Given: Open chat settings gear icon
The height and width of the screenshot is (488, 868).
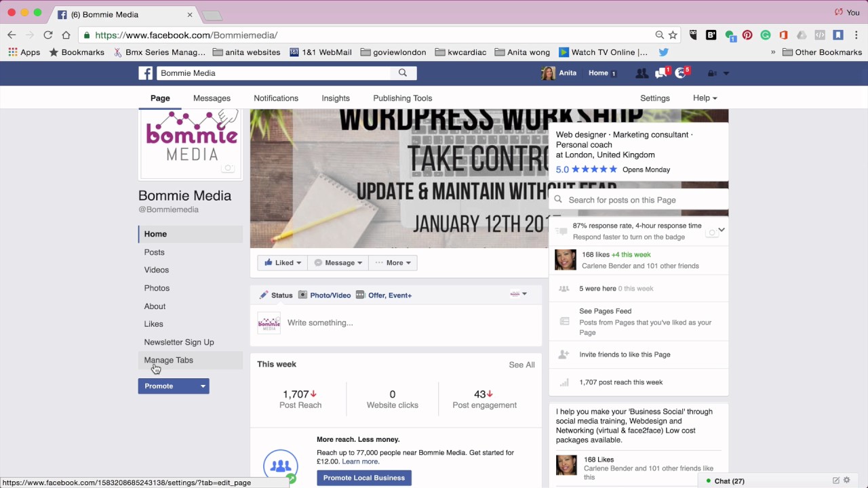Looking at the screenshot, I should pyautogui.click(x=847, y=481).
